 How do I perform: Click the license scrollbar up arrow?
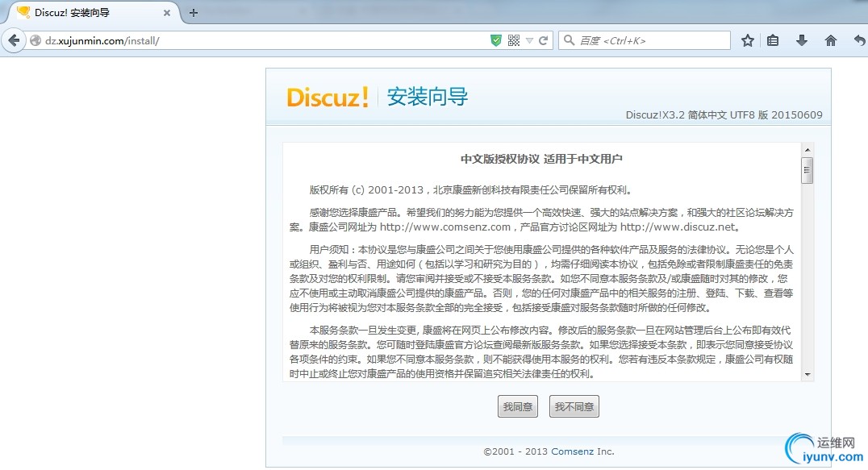coord(807,150)
